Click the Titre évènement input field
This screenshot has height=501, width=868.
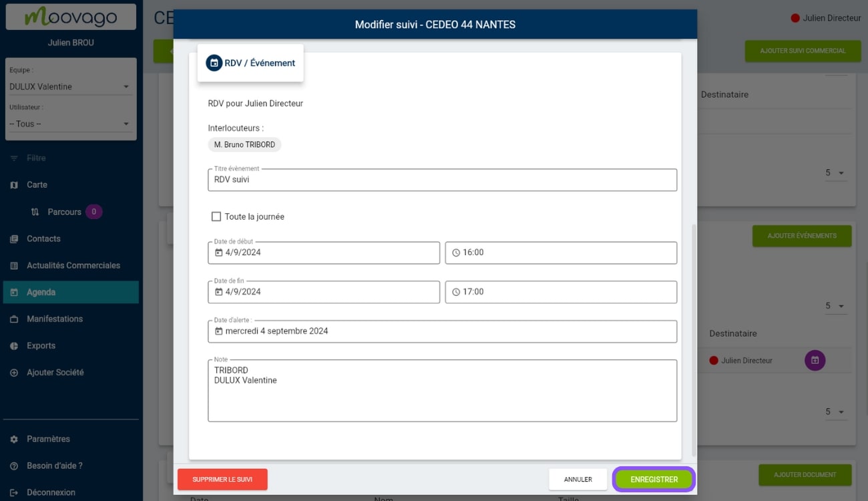click(x=442, y=180)
